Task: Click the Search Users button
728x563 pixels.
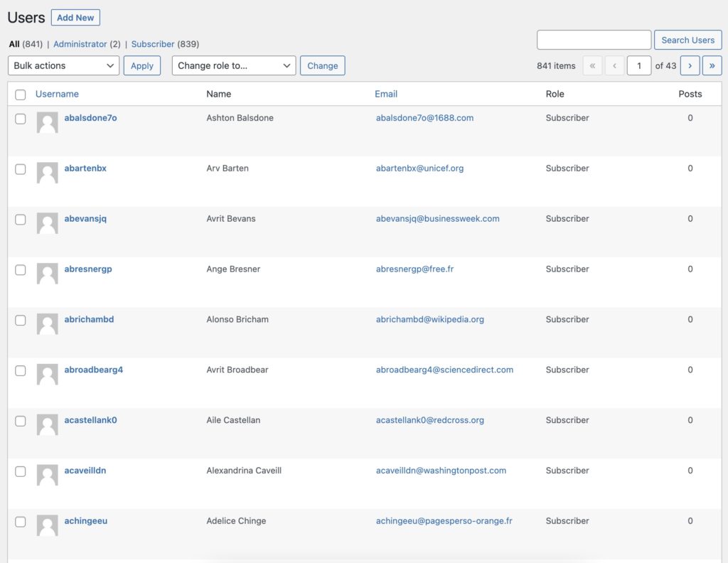Action: (687, 40)
